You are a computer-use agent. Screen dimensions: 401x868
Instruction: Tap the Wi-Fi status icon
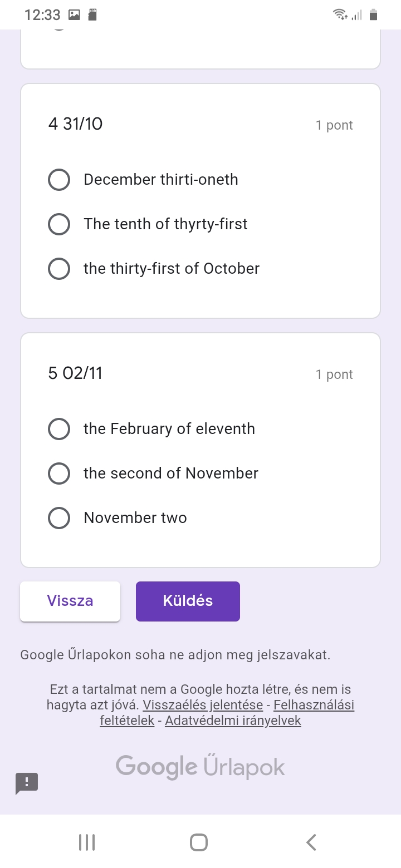339,15
